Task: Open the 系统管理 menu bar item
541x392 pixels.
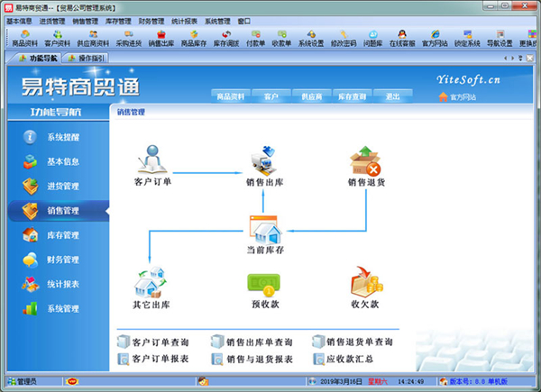Action: click(217, 22)
